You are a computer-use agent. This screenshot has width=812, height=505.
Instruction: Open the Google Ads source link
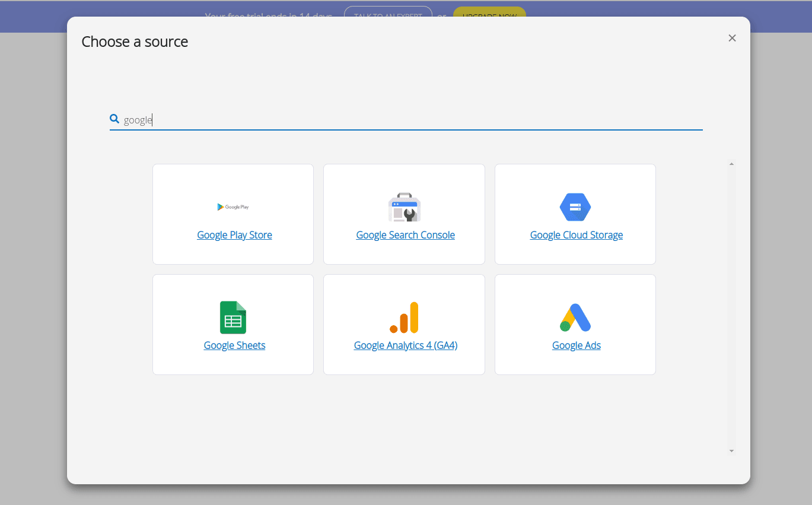pyautogui.click(x=576, y=345)
